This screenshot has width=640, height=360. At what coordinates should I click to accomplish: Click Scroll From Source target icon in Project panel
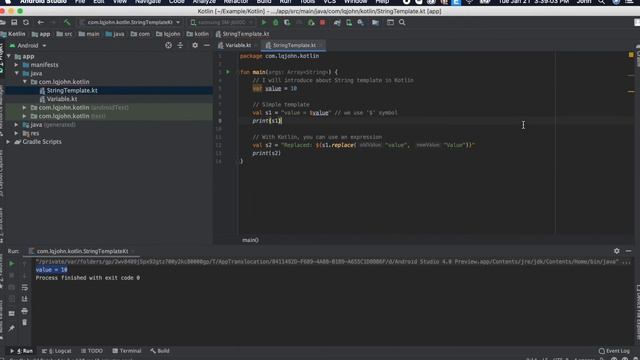[169, 45]
